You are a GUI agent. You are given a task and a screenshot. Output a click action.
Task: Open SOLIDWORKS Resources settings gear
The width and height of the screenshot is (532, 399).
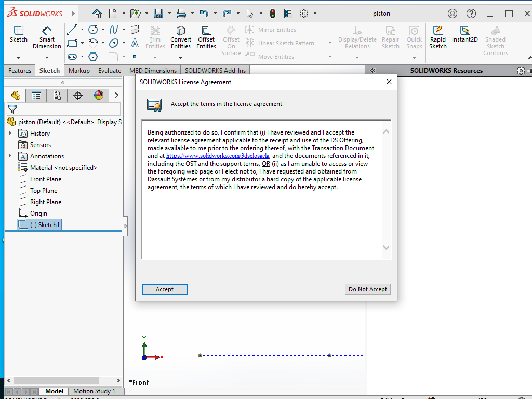pyautogui.click(x=521, y=71)
